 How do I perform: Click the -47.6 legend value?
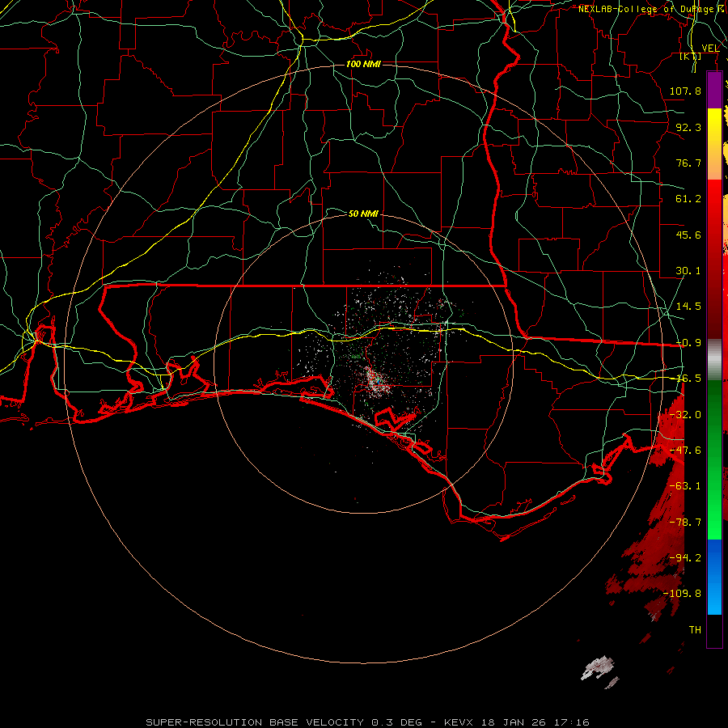tap(685, 451)
